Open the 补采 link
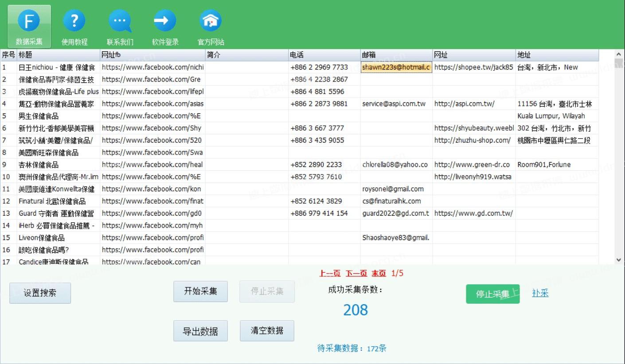The width and height of the screenshot is (625, 364). [540, 293]
